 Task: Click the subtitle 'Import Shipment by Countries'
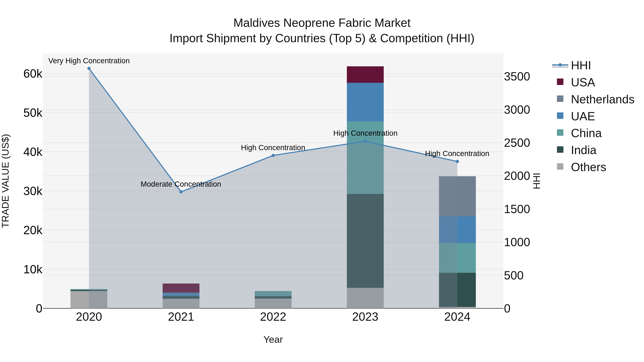point(247,38)
